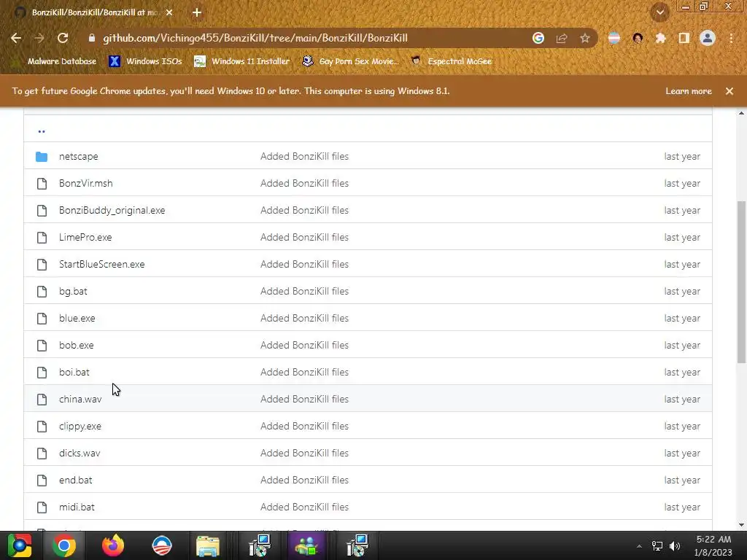Reload the GitHub page
The image size is (747, 560).
63,38
